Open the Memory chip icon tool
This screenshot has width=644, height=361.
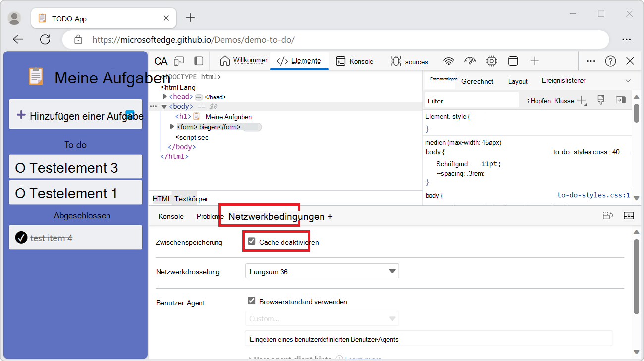pyautogui.click(x=491, y=61)
